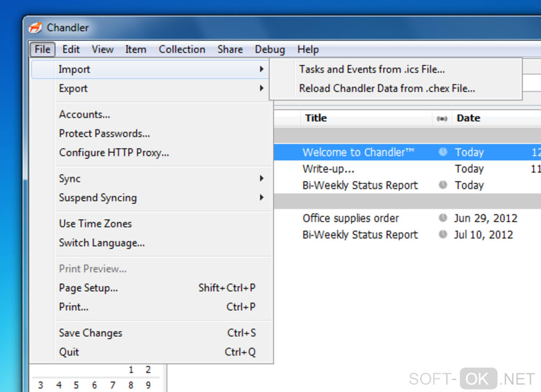Image resolution: width=541 pixels, height=392 pixels.
Task: Click the clock icon beside Office supplies order
Action: coord(443,218)
